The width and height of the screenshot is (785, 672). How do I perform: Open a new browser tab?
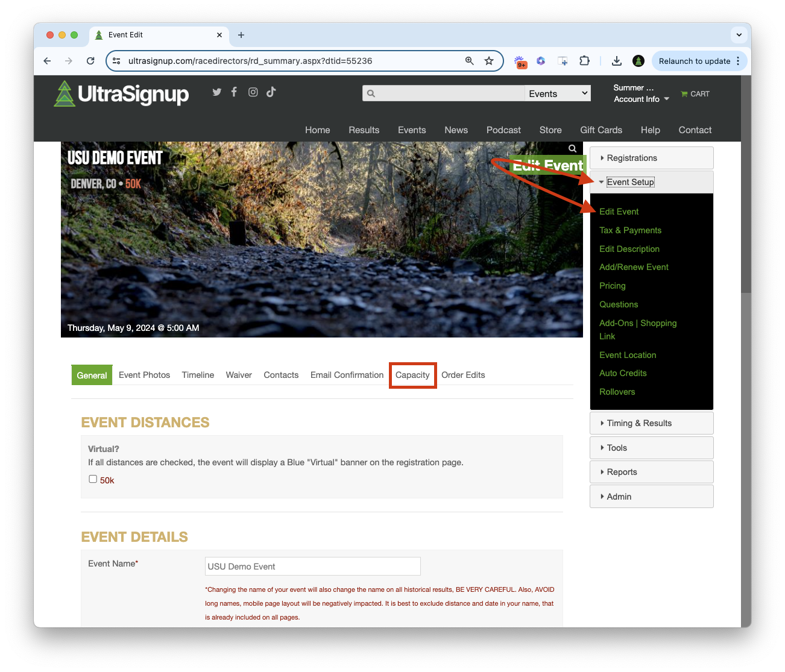pos(241,35)
